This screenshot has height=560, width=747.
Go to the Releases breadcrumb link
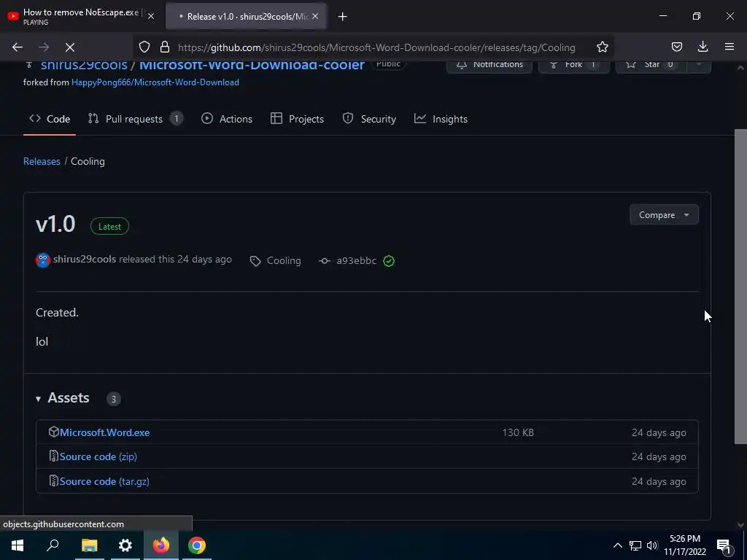coord(42,161)
